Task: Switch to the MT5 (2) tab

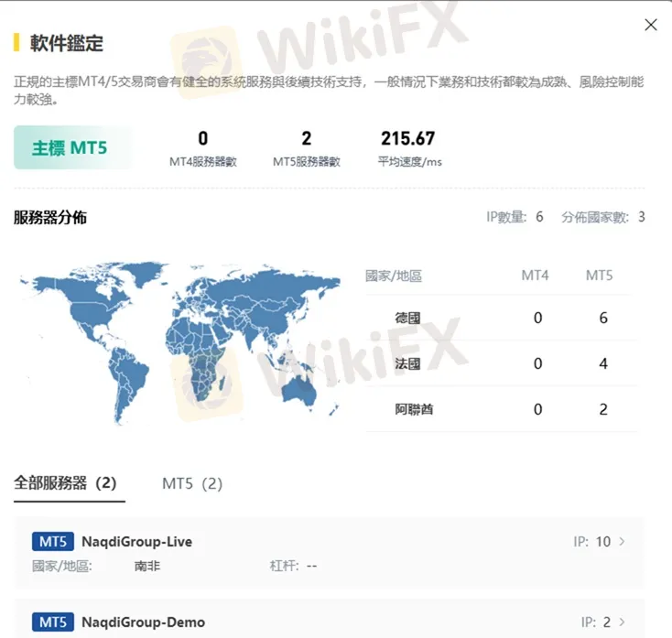Action: click(x=192, y=483)
